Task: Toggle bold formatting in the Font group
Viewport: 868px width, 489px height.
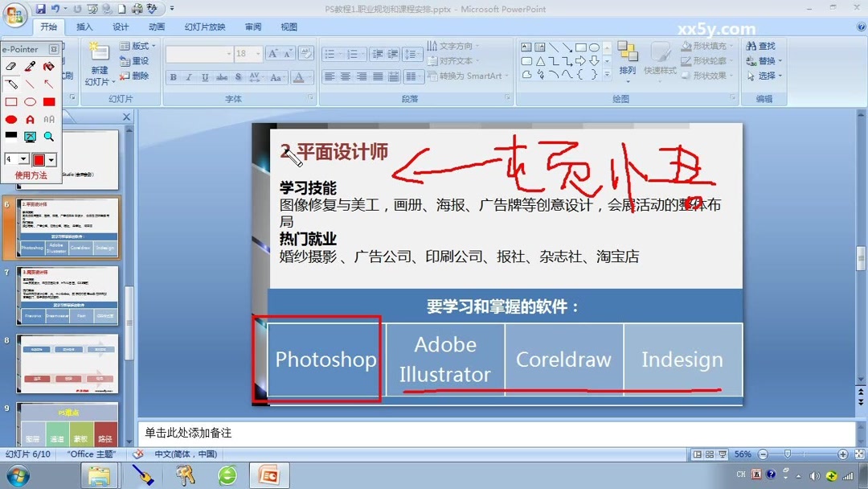Action: 173,77
